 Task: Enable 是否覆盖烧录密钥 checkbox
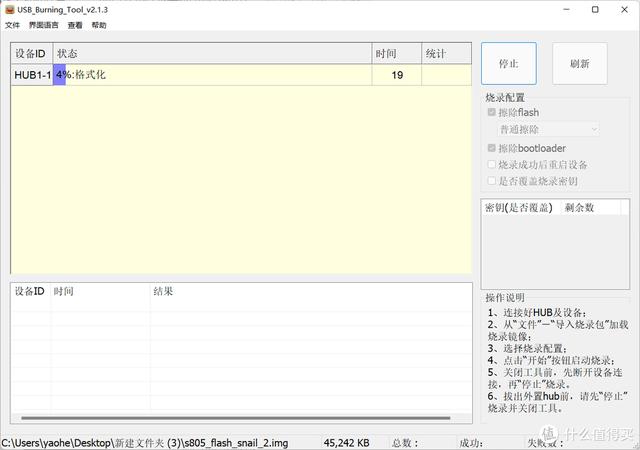click(491, 181)
